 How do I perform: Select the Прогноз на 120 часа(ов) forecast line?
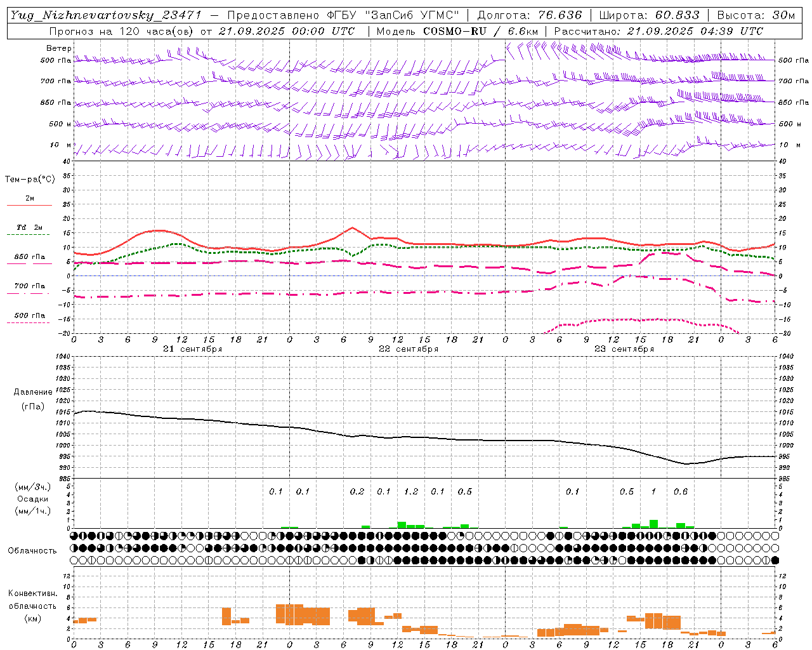(202, 31)
